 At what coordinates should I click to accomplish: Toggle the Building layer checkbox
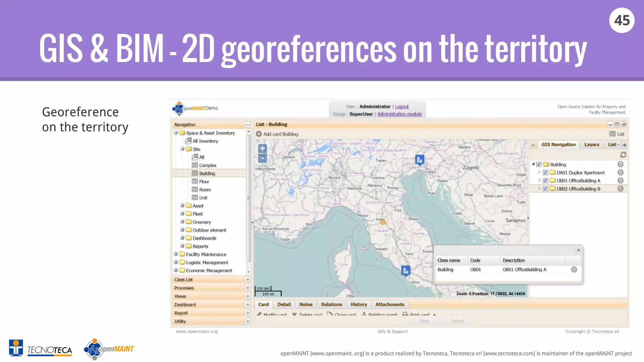coord(539,164)
